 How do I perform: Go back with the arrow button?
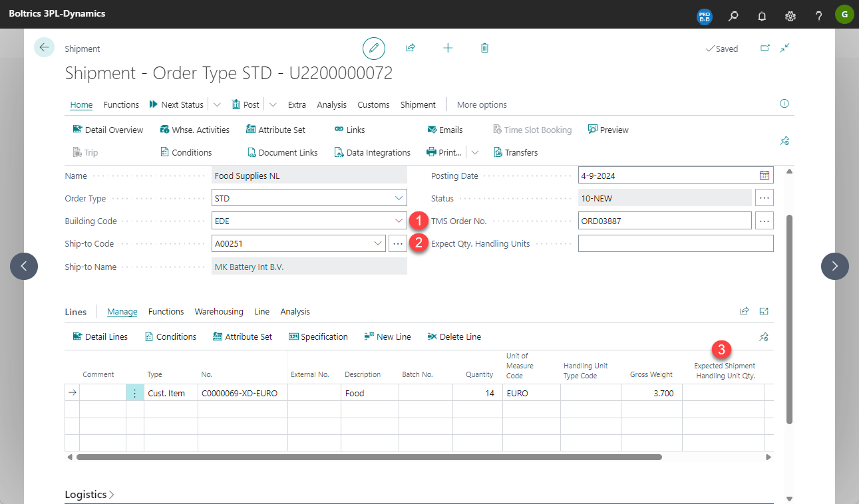coord(44,47)
